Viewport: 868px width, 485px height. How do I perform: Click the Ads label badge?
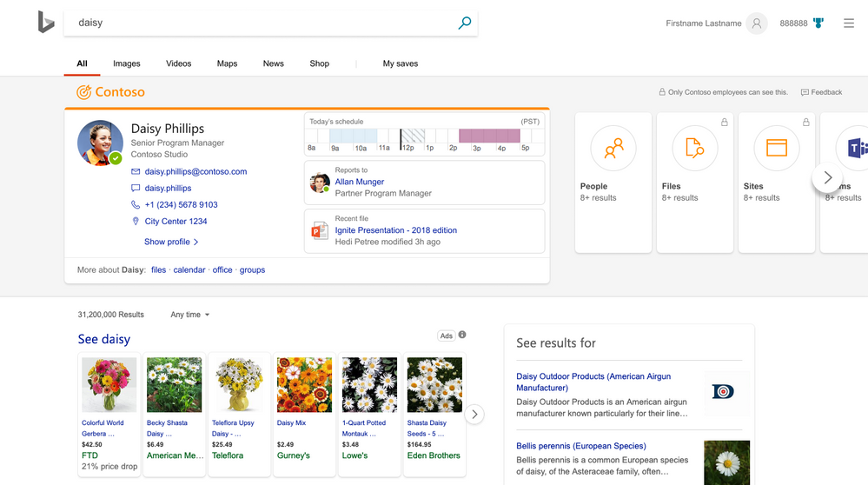point(447,336)
